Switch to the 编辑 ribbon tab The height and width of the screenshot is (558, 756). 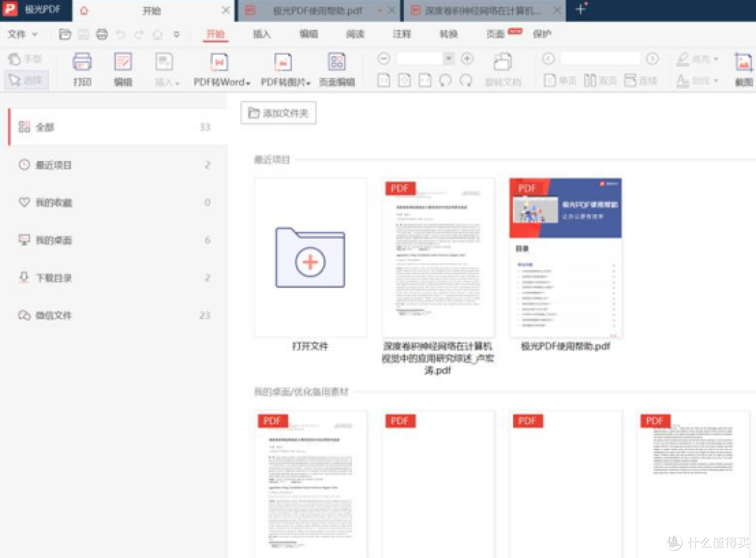coord(309,34)
